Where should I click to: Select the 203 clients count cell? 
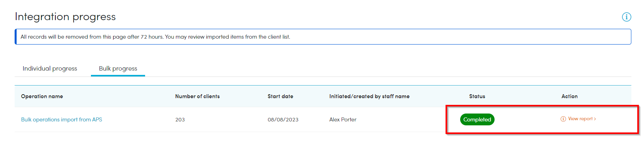[x=180, y=119]
